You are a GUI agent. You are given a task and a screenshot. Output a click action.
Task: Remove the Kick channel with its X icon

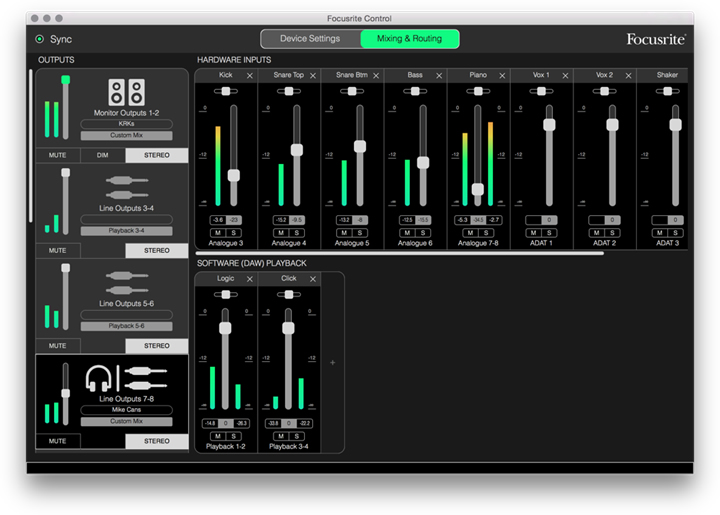tap(249, 75)
